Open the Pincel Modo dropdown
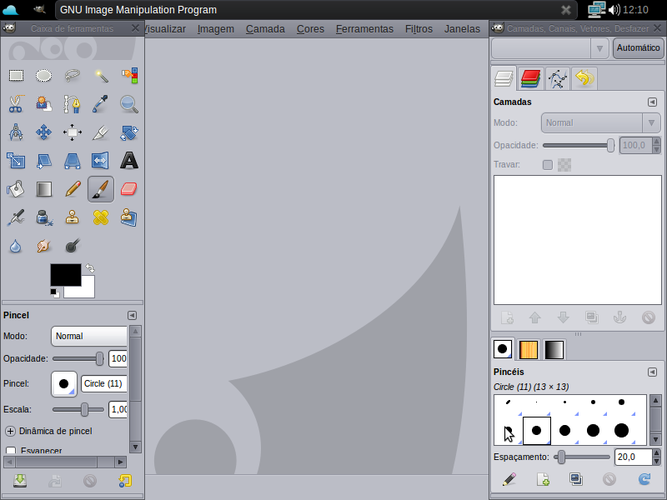The image size is (667, 500). point(89,336)
